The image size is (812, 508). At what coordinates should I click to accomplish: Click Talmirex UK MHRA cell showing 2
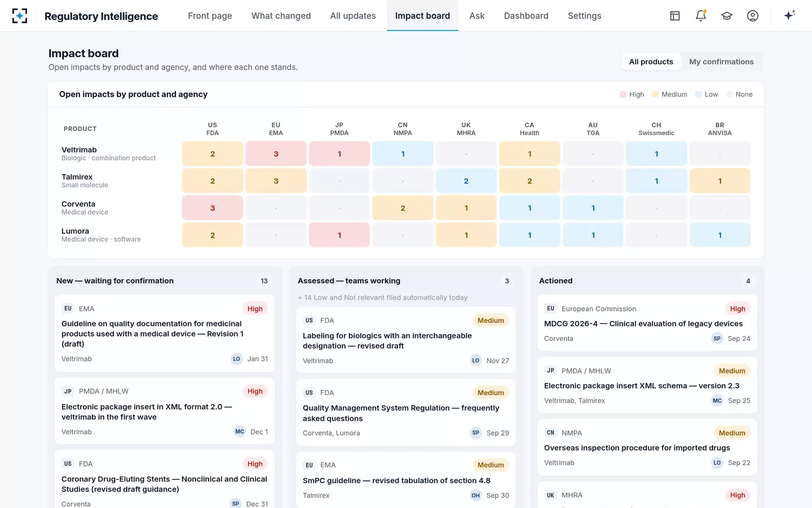[466, 181]
